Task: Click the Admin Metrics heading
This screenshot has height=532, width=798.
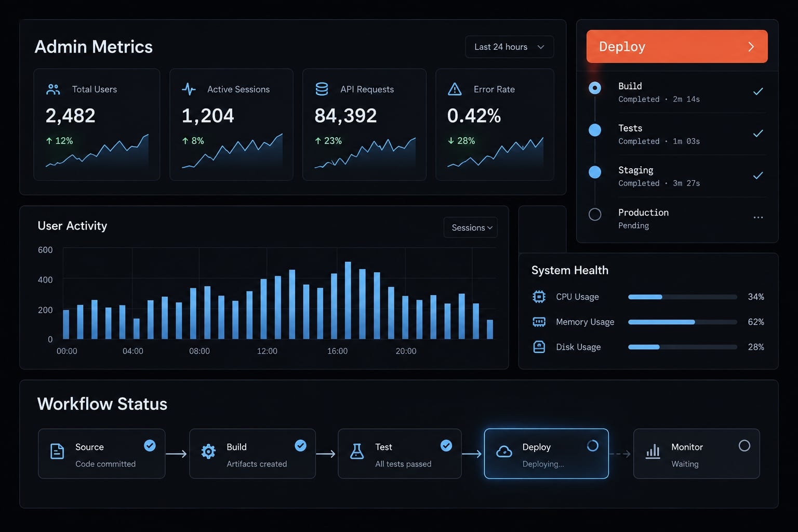Action: point(94,47)
